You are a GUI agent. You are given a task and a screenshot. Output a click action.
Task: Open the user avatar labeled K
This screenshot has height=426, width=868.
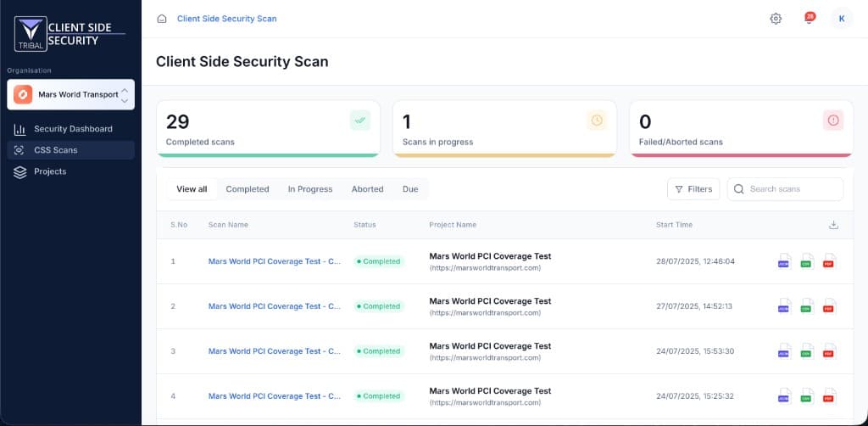tap(842, 19)
